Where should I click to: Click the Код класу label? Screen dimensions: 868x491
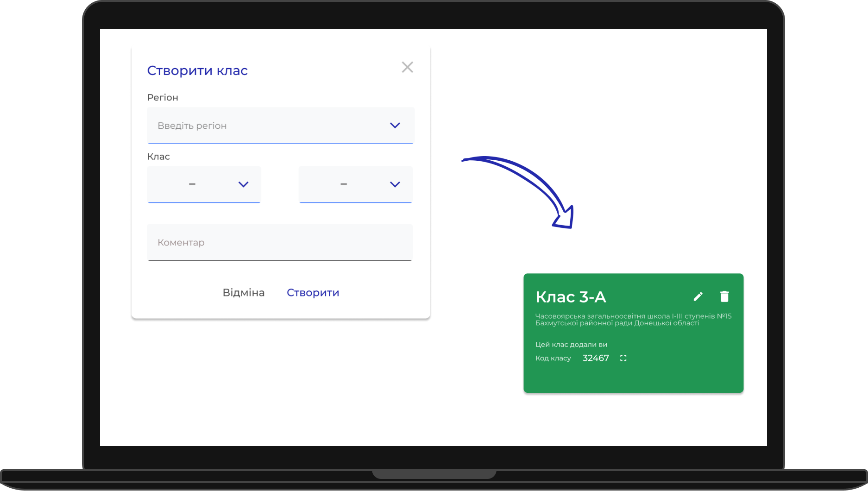coord(553,358)
